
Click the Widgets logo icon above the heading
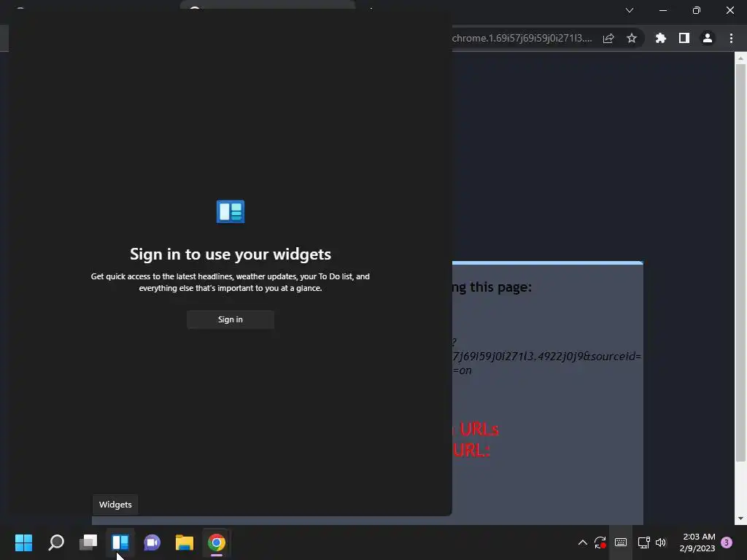tap(230, 211)
